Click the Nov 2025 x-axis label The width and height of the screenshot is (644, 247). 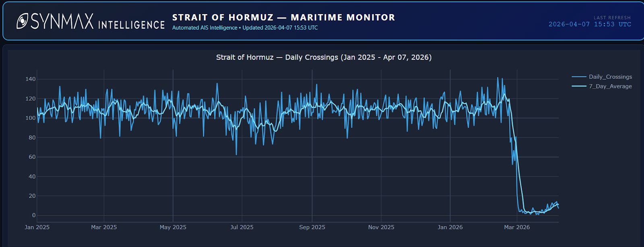coord(381,227)
